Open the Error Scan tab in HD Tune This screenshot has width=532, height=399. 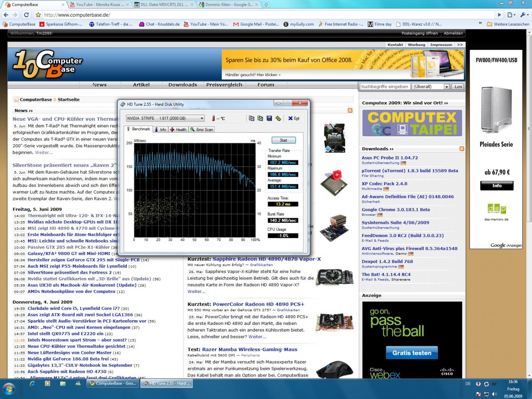[202, 130]
